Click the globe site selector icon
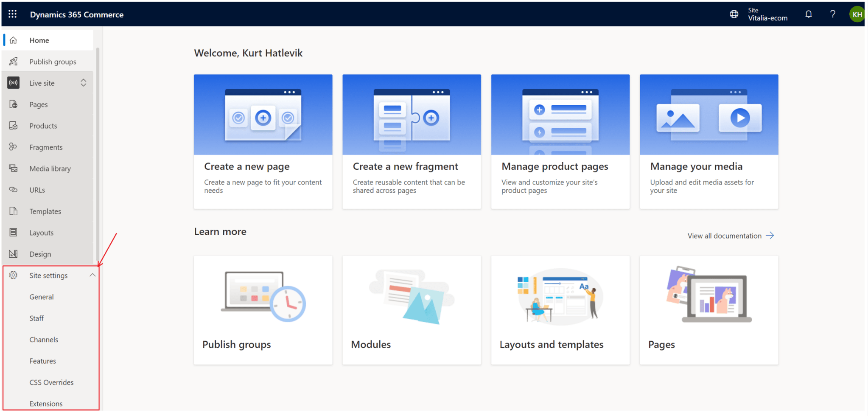This screenshot has width=868, height=416. click(734, 14)
